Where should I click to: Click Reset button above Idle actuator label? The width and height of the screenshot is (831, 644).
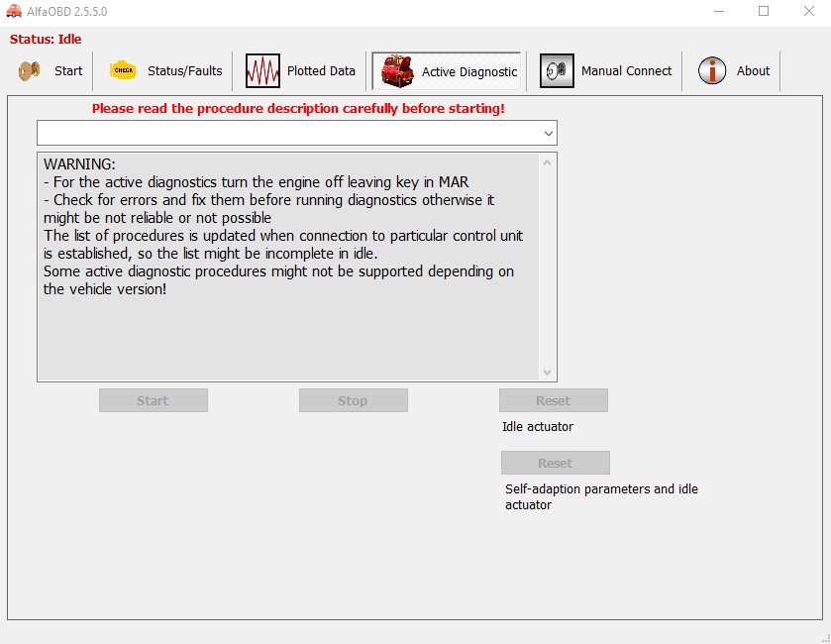[x=553, y=400]
